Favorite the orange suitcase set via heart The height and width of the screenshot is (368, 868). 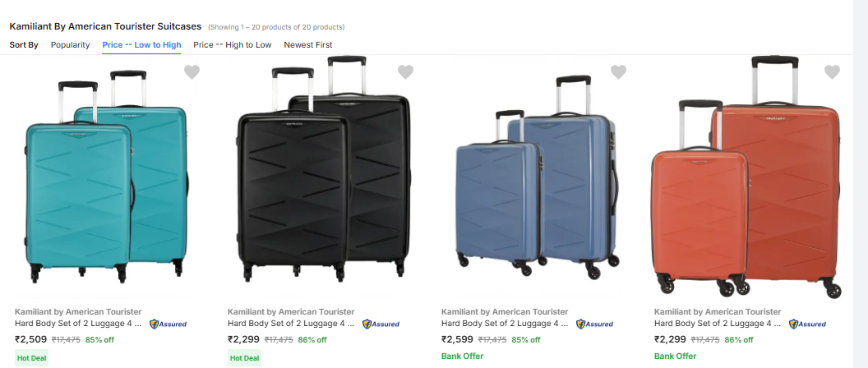click(x=832, y=72)
